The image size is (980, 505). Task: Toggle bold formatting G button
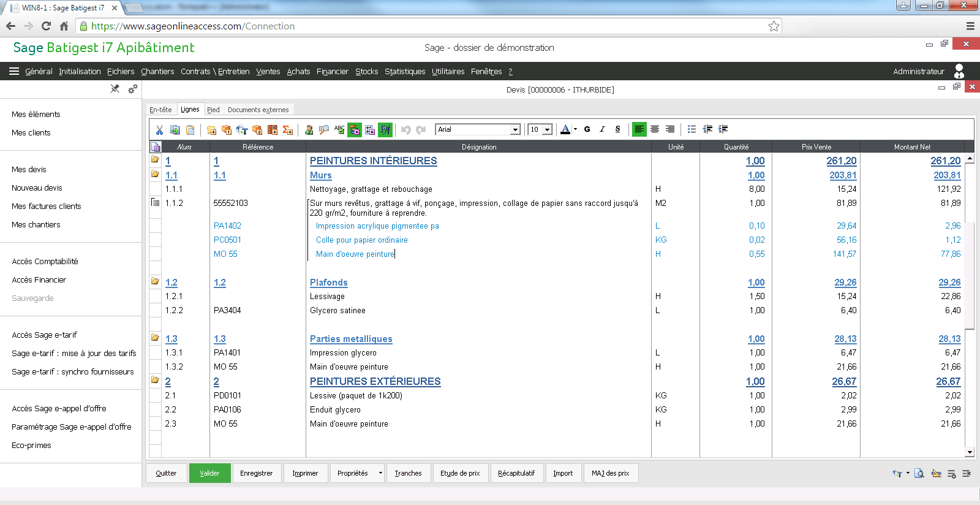coord(587,129)
